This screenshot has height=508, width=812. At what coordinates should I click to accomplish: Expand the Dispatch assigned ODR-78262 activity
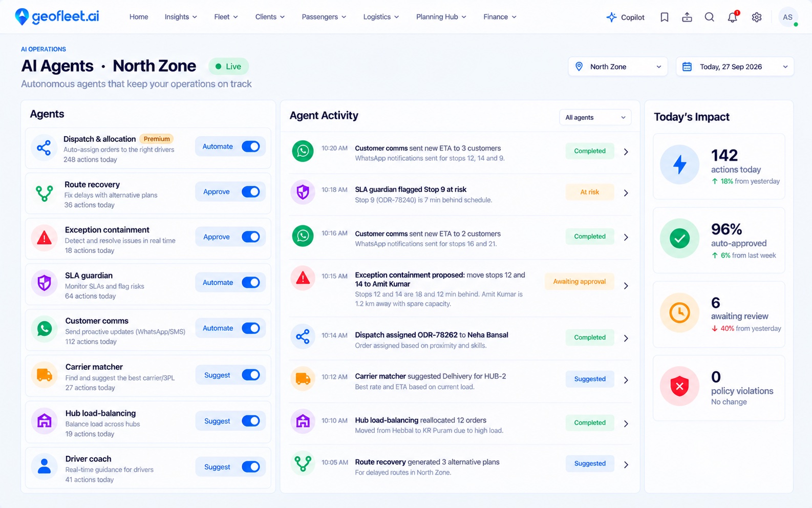click(x=626, y=338)
